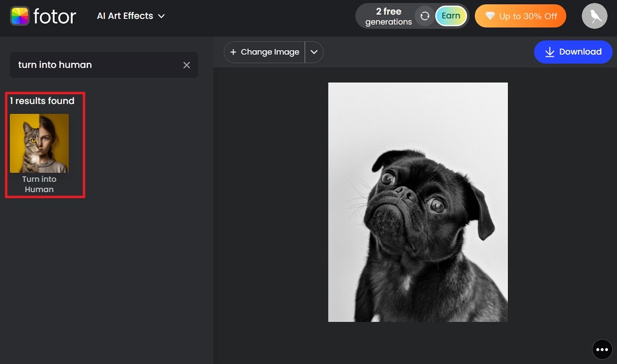The height and width of the screenshot is (364, 617).
Task: Click the fotor logo icon
Action: pos(19,16)
